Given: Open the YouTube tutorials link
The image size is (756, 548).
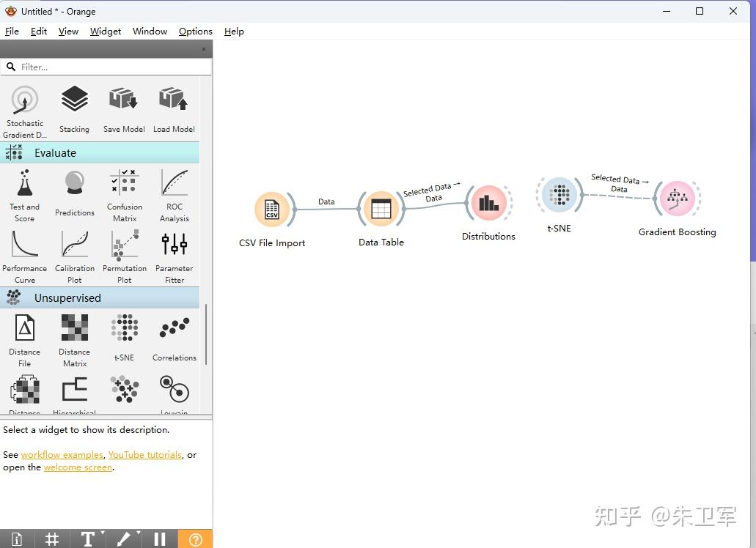Looking at the screenshot, I should 145,454.
